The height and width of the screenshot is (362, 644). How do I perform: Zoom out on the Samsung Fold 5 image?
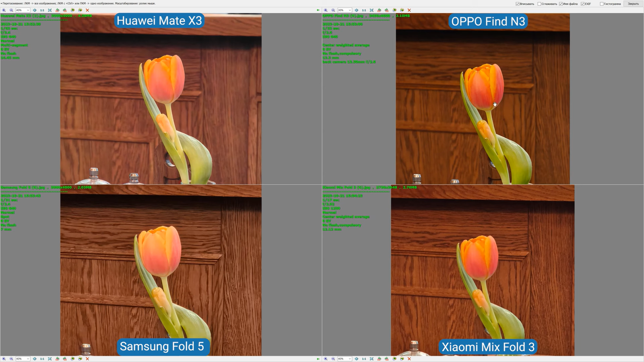click(11, 359)
